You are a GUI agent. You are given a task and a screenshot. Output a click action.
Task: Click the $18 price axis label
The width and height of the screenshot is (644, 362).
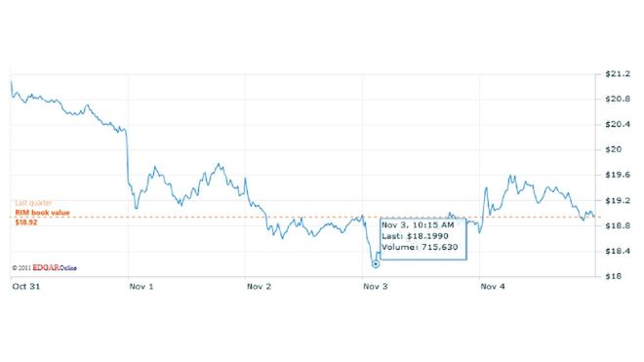(x=613, y=276)
